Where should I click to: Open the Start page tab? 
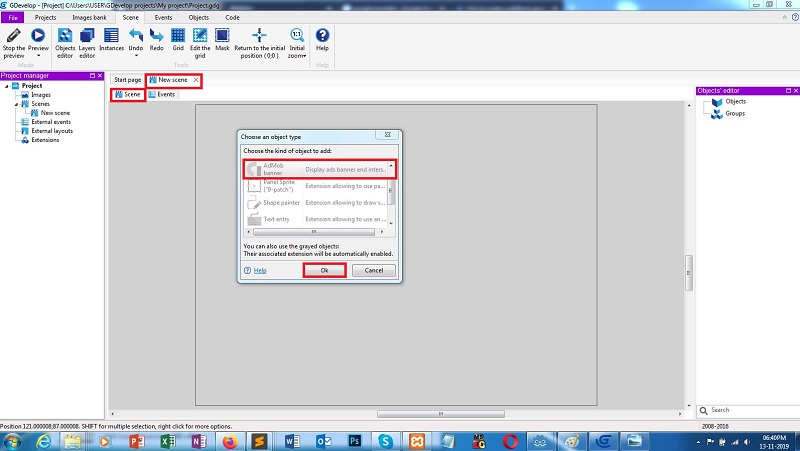pyautogui.click(x=128, y=80)
